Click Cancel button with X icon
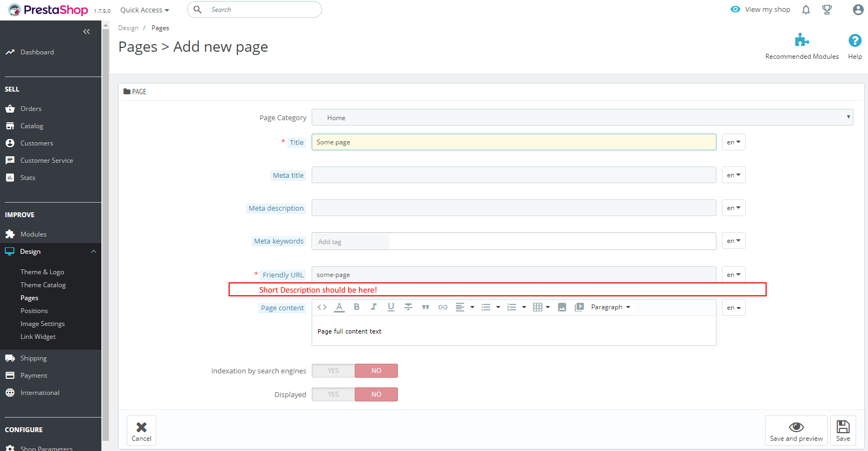 click(141, 431)
